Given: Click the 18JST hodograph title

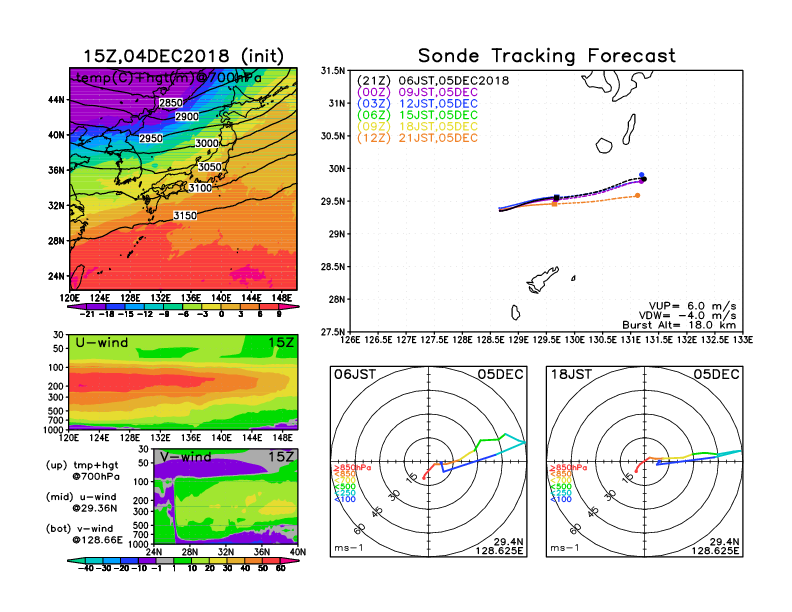Looking at the screenshot, I should [x=570, y=374].
